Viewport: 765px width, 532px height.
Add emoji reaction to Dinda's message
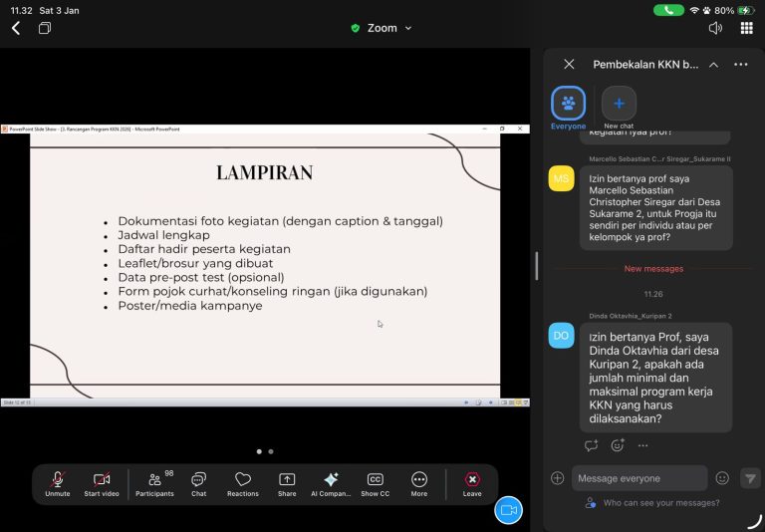tap(617, 445)
